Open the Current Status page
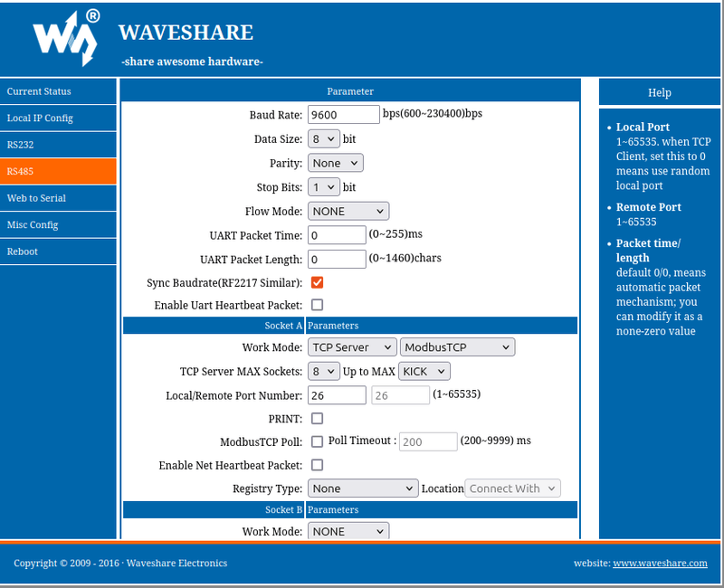Viewport: 724px width, 588px height. pos(58,91)
